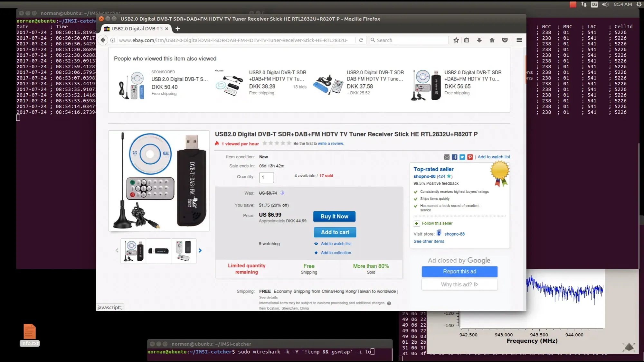Click Add to watch list below price
This screenshot has height=362, width=644.
pyautogui.click(x=336, y=244)
